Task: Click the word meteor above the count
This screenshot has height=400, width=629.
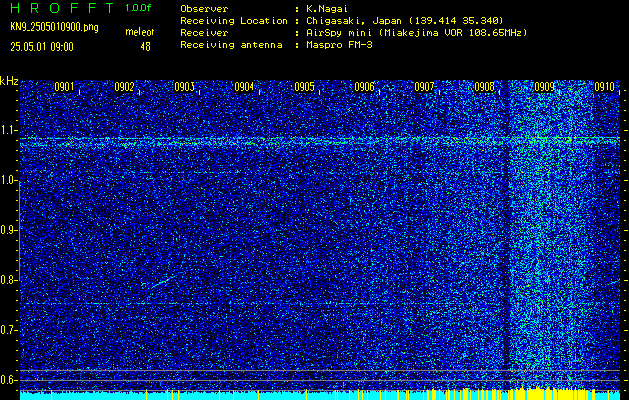Action: (x=140, y=32)
